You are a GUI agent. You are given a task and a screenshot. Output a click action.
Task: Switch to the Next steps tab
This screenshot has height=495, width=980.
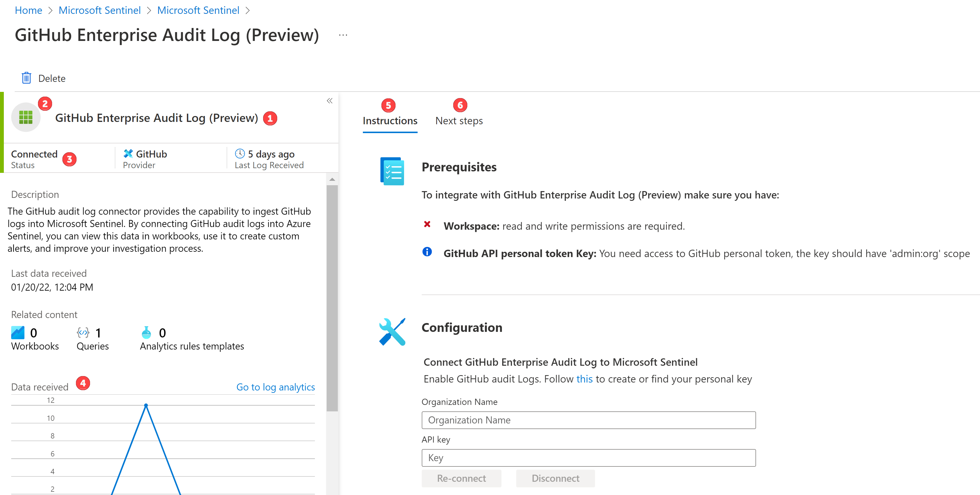(458, 121)
